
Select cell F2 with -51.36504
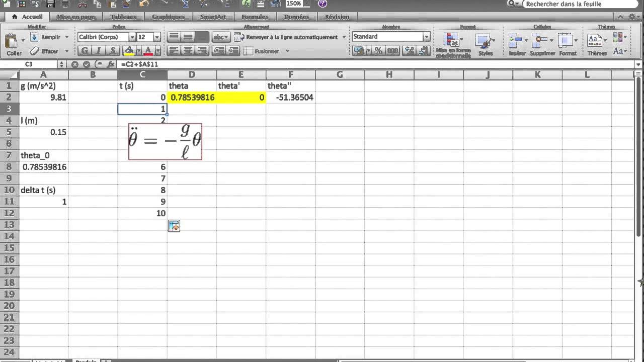291,98
